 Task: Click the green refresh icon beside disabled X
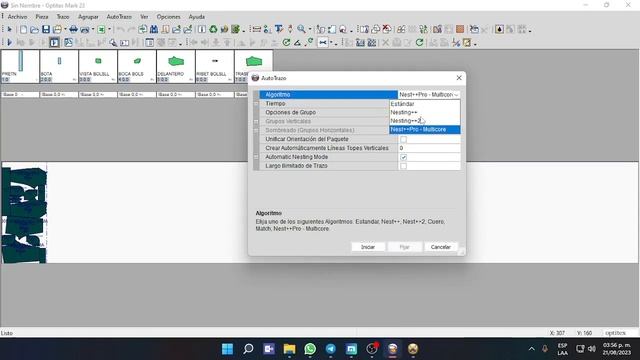419,42
